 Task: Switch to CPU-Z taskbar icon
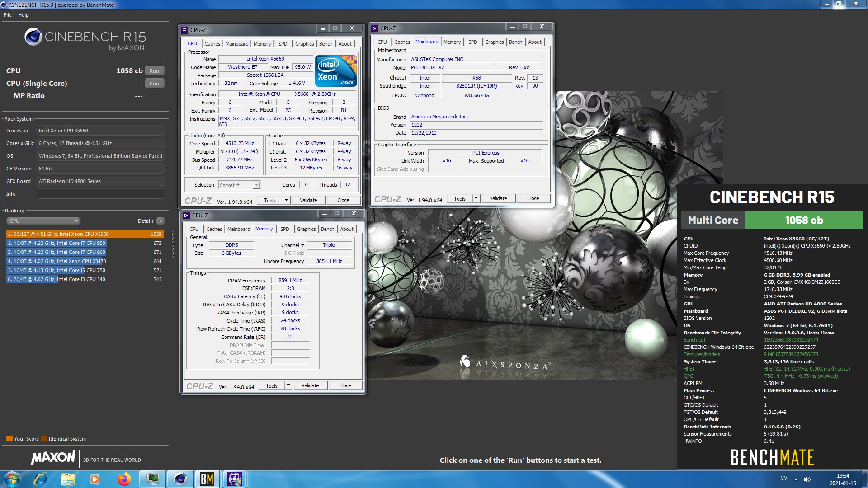point(235,479)
